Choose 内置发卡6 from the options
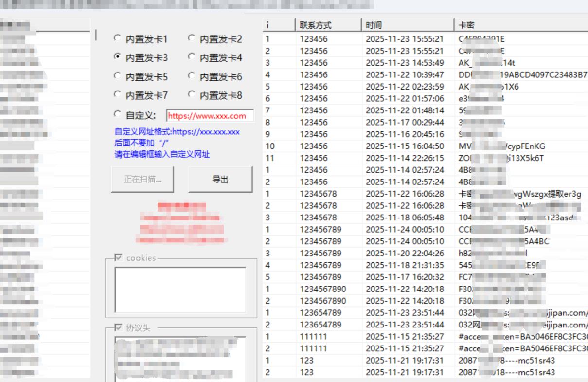Viewport: 588px width, 382px height. [192, 76]
